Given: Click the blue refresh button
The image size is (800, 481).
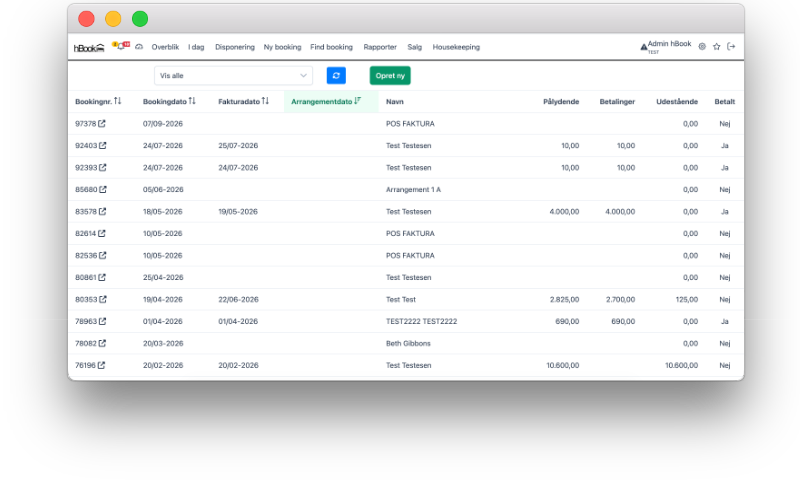Looking at the screenshot, I should [x=336, y=75].
